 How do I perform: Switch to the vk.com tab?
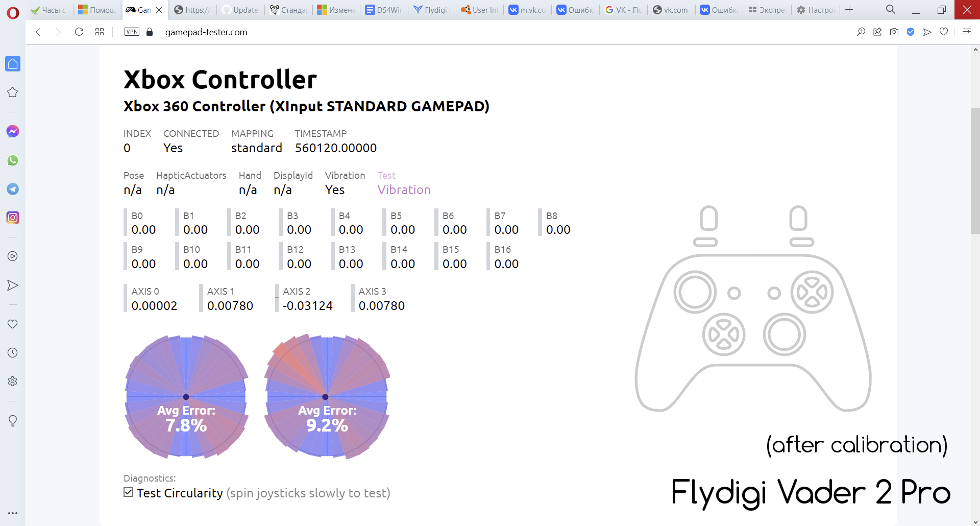(671, 10)
